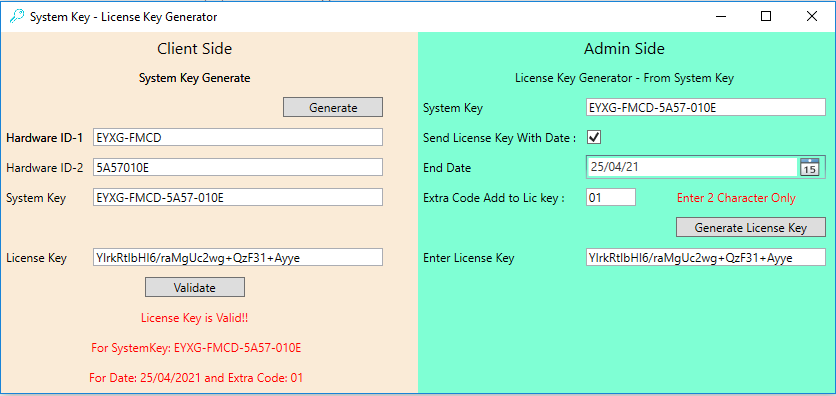The height and width of the screenshot is (396, 836).
Task: Minimize the License Key Generator window
Action: pyautogui.click(x=721, y=17)
